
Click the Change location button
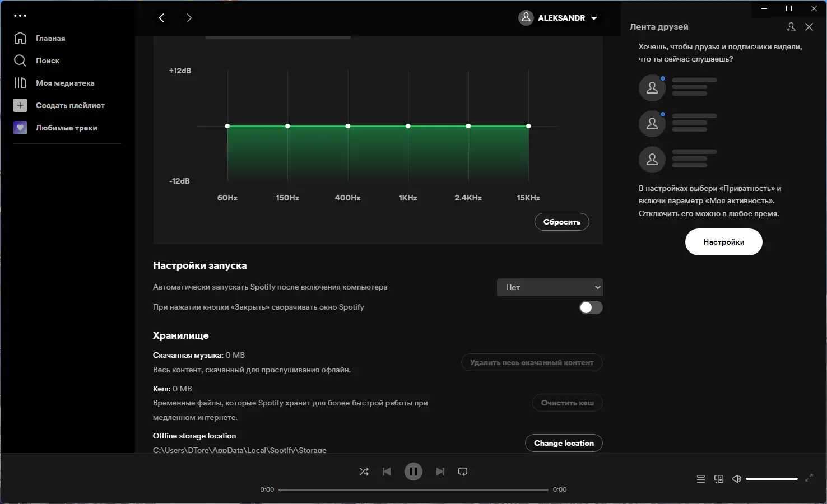coord(564,443)
